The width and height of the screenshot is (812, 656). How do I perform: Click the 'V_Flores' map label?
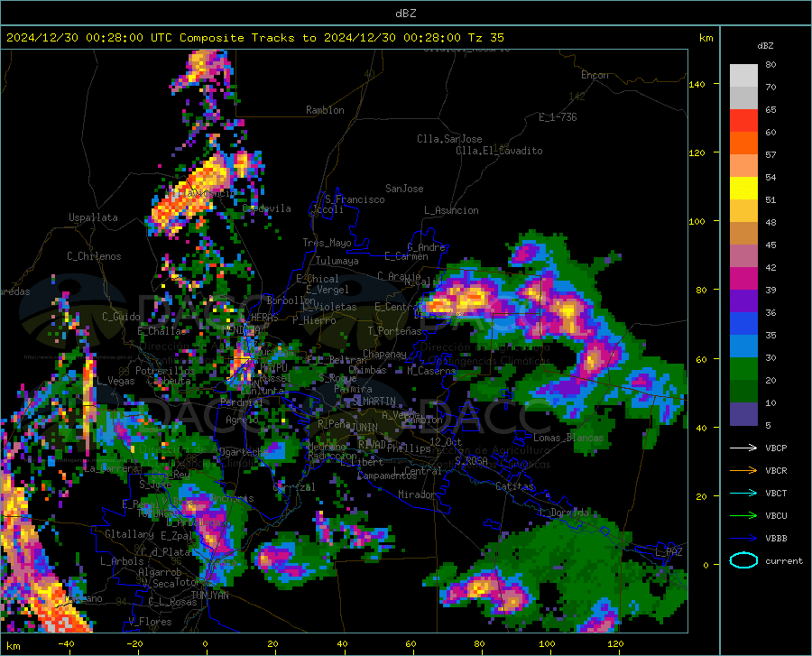[x=150, y=622]
